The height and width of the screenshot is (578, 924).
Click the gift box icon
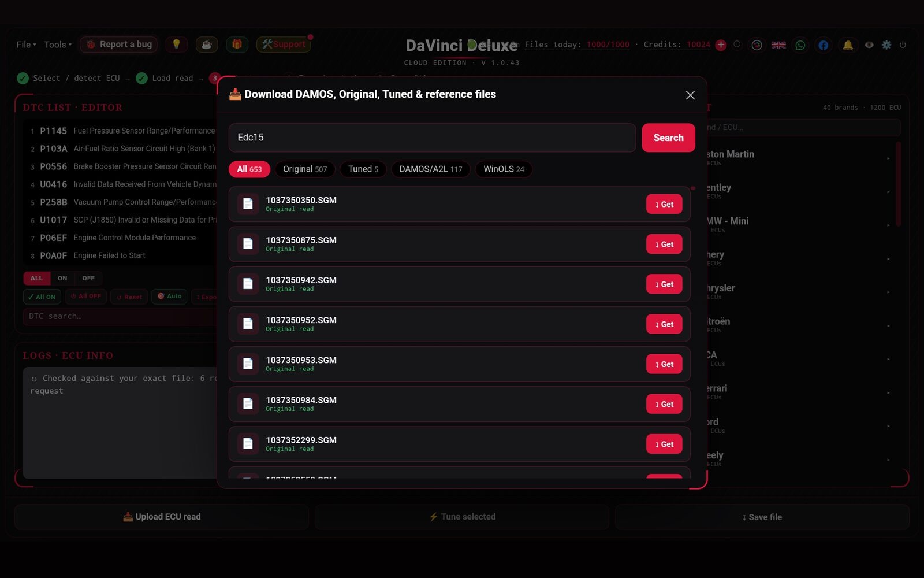[237, 45]
